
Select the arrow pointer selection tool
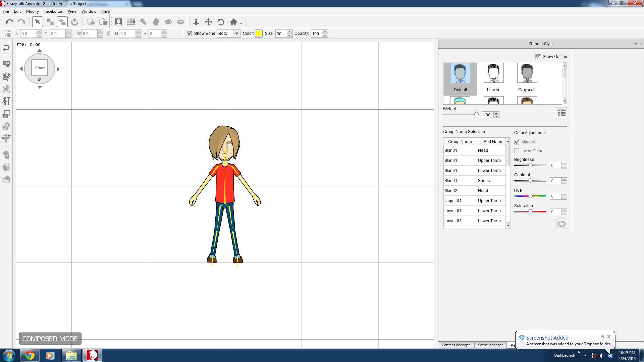(x=37, y=22)
